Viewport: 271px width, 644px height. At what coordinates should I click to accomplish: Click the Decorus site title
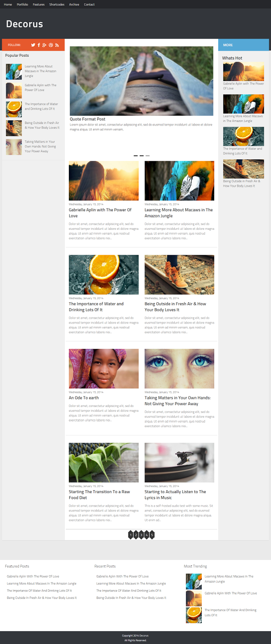25,24
